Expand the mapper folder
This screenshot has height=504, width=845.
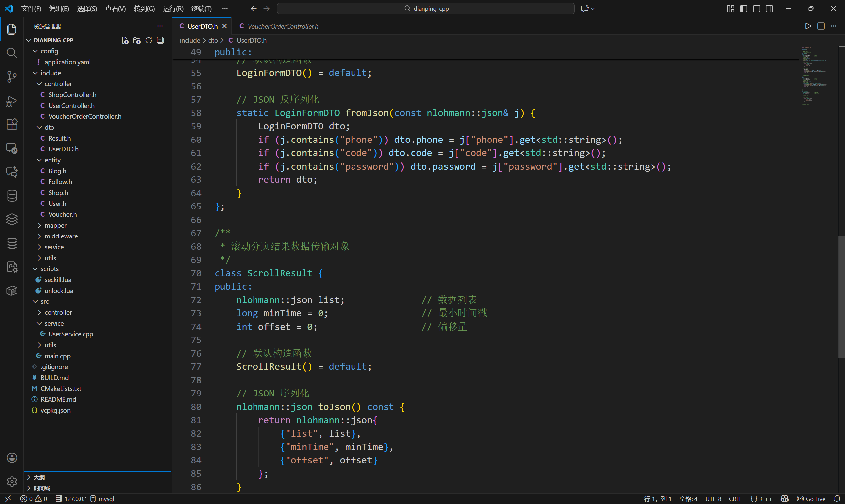tap(55, 225)
